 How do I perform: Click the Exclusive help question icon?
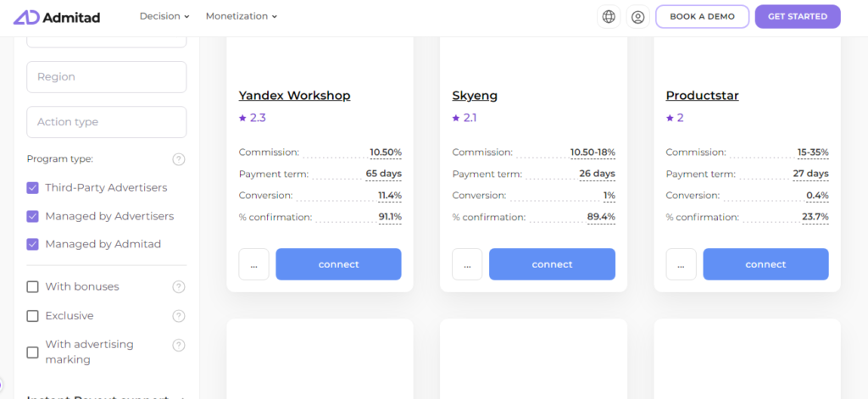(178, 316)
